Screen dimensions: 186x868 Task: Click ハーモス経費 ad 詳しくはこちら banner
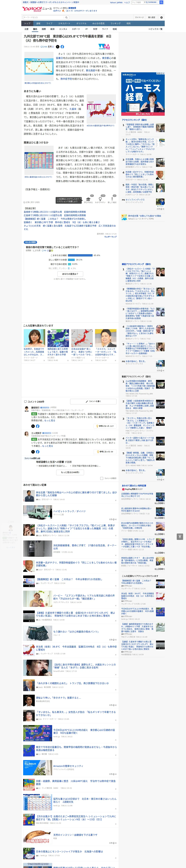143,114
